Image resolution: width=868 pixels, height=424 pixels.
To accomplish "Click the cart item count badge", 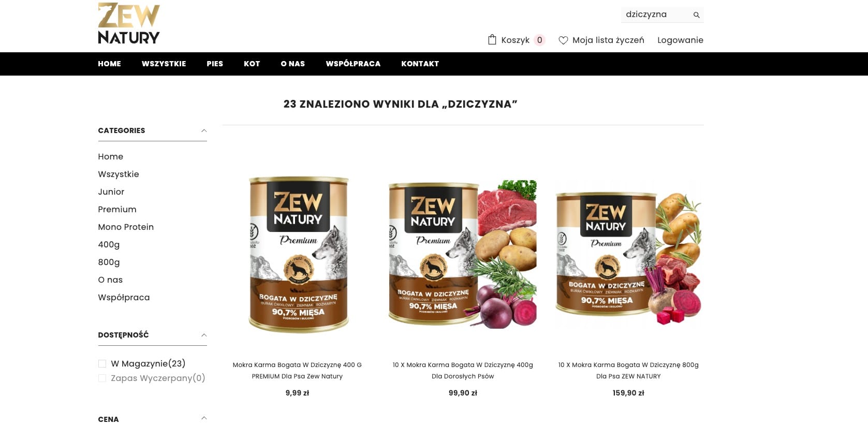I will (539, 40).
